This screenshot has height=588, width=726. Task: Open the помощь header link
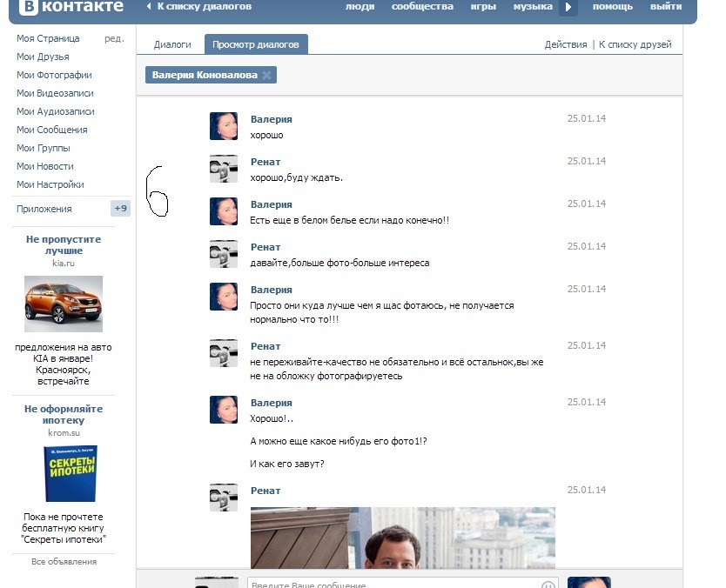tap(613, 6)
